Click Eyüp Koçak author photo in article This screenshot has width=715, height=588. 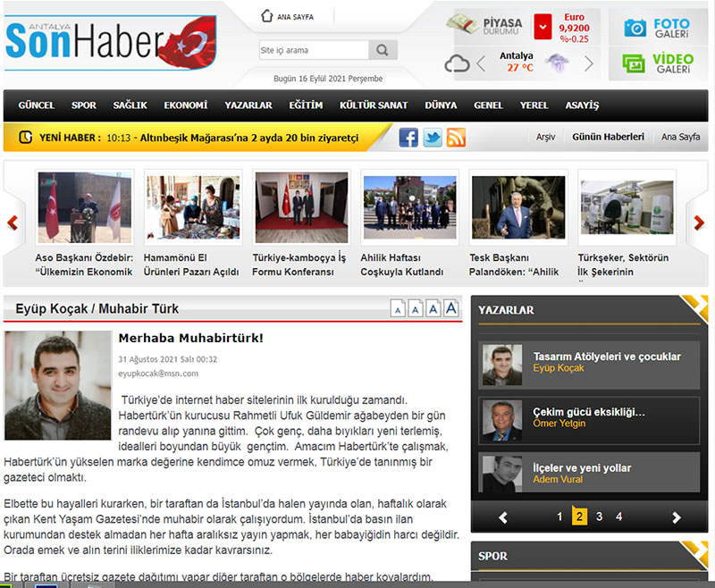pyautogui.click(x=57, y=385)
